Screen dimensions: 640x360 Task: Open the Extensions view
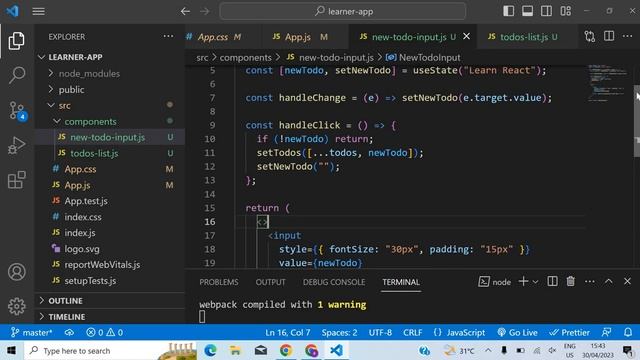tap(17, 180)
